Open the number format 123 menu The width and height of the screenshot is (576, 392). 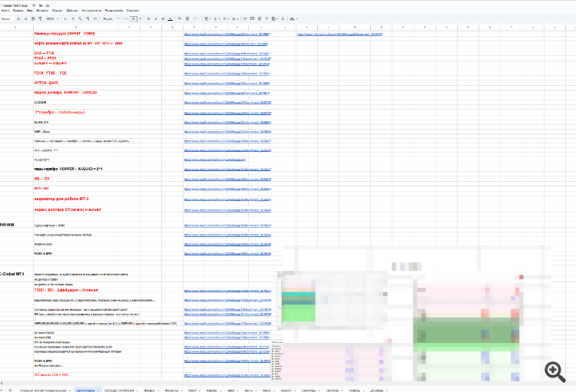tap(95, 18)
